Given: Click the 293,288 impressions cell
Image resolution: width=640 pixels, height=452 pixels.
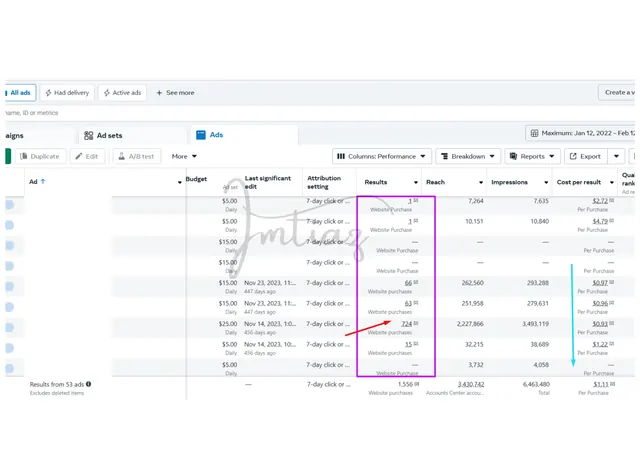Looking at the screenshot, I should tap(538, 283).
